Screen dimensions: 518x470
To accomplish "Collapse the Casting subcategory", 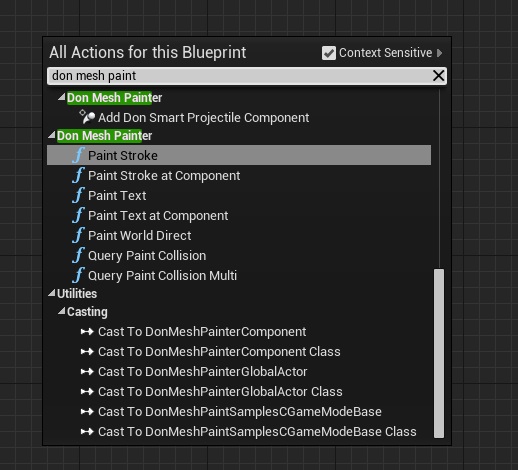I will tap(62, 311).
